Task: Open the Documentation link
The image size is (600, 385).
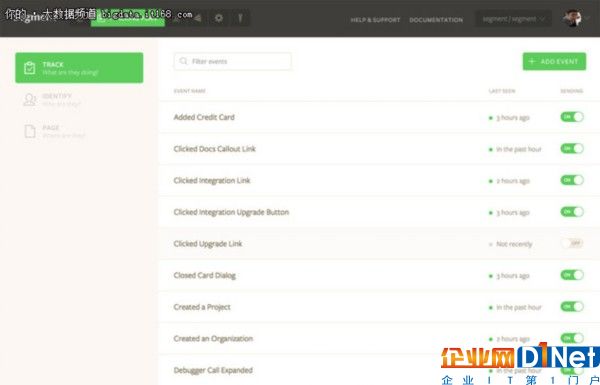Action: tap(436, 20)
